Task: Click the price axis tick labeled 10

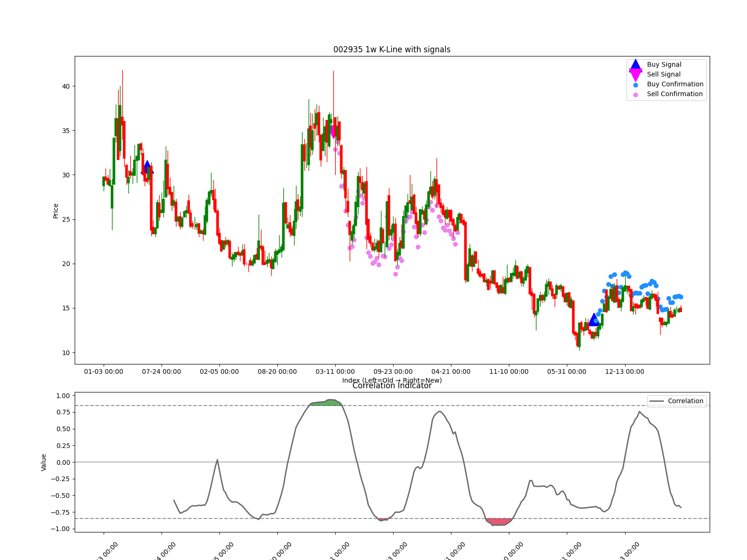Action: tap(66, 353)
